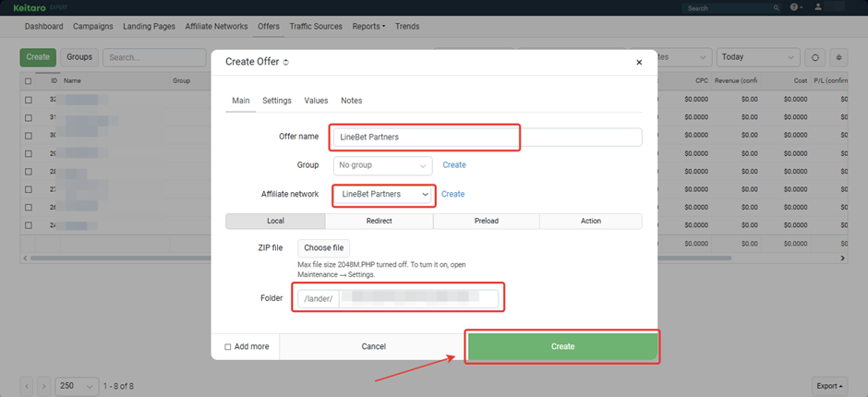Open Campaigns in the navigation
The height and width of the screenshot is (397, 868).
coord(93,26)
